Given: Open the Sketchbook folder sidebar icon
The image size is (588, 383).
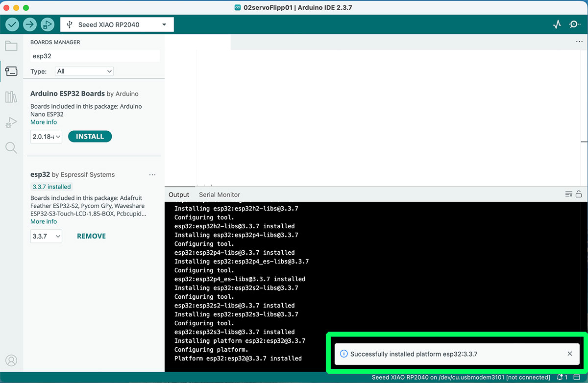Looking at the screenshot, I should [x=11, y=46].
